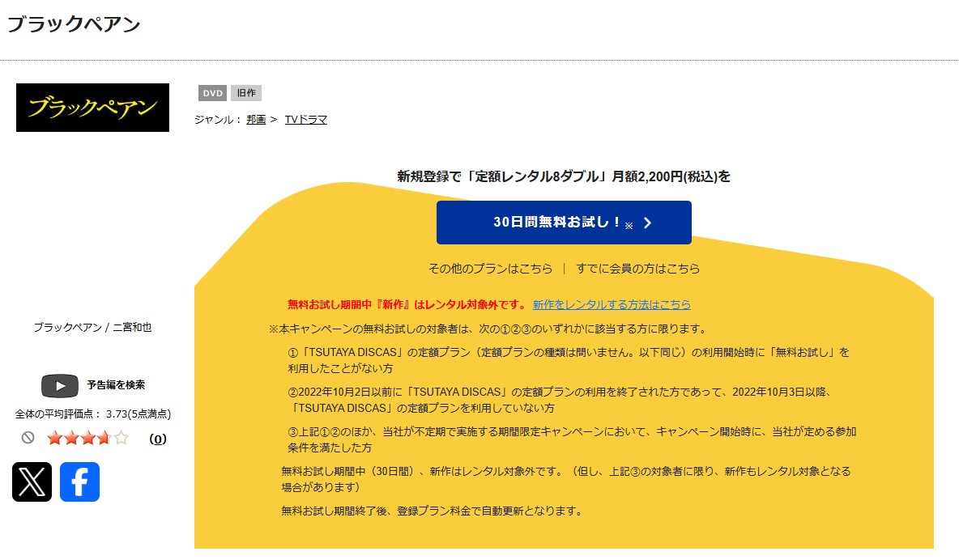Click condition ③ about 期間限定キャンペーン
959x560 pixels.
[572, 439]
